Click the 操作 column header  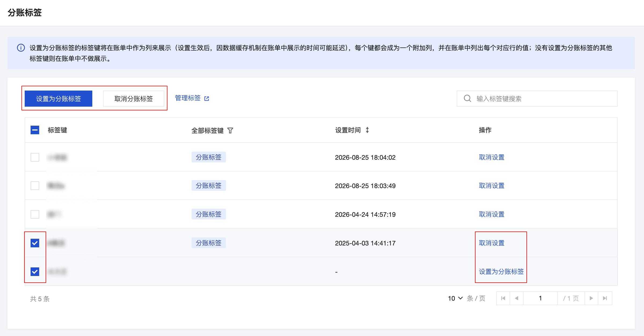coord(485,130)
